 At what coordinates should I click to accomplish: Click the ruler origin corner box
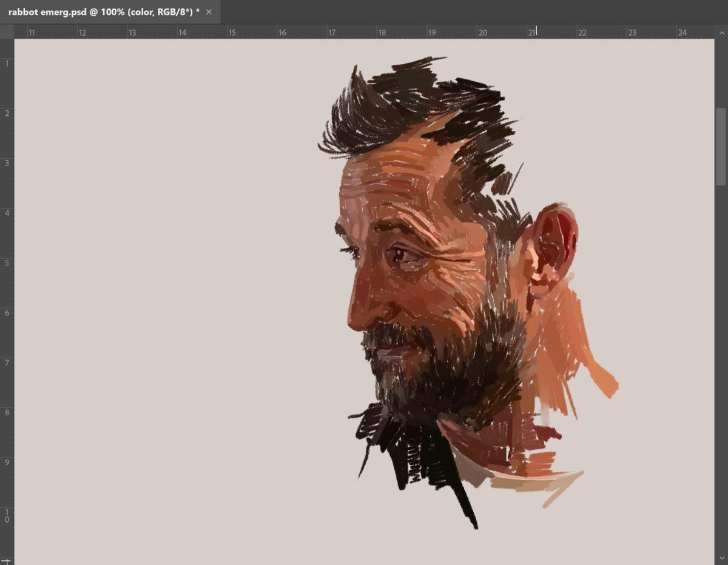pyautogui.click(x=7, y=32)
